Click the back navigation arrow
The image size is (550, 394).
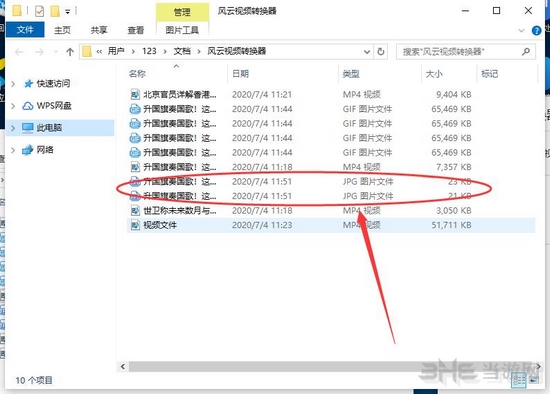[x=19, y=52]
